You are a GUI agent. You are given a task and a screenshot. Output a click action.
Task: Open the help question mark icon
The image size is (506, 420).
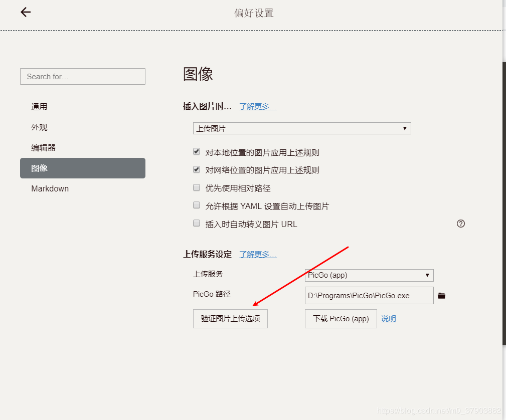coord(460,224)
